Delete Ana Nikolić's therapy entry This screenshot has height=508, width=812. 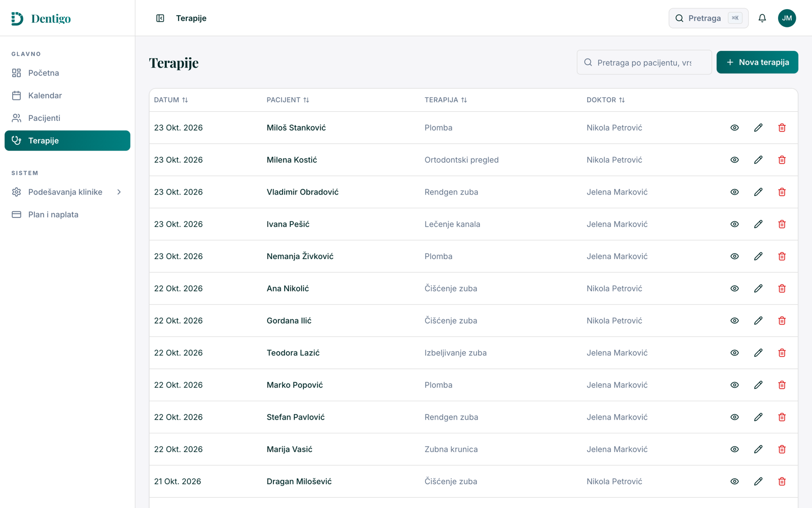782,289
